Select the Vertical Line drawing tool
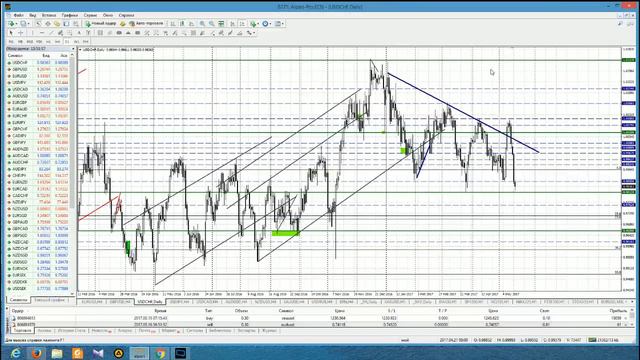Image resolution: width=640 pixels, height=360 pixels. coord(32,33)
